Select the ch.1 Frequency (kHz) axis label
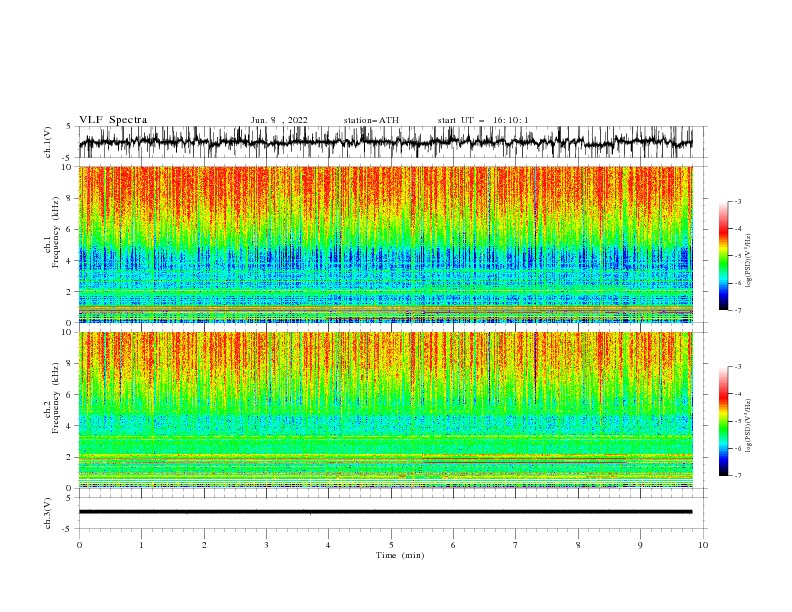This screenshot has width=792, height=612. click(52, 231)
